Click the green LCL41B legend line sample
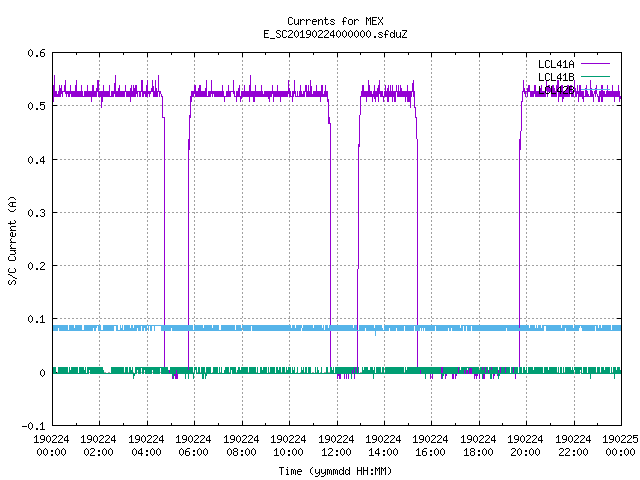This screenshot has height=480, width=640. pos(595,76)
